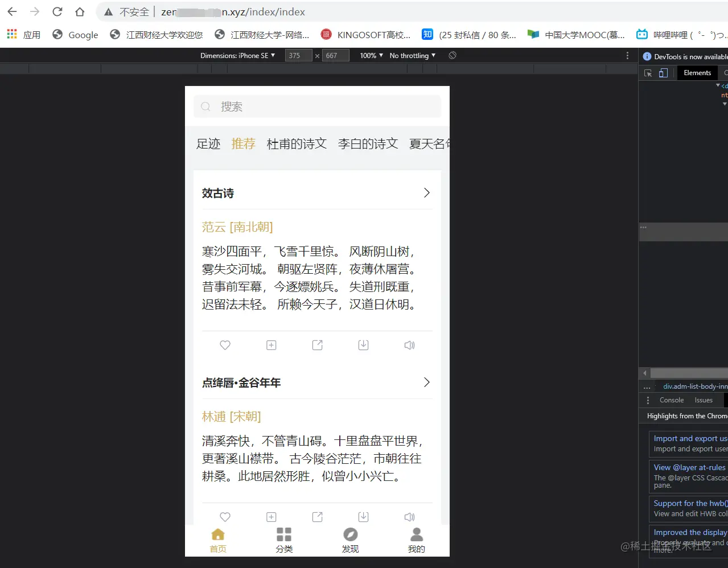Screen dimensions: 728x568
Task: Reload the current page
Action: [57, 11]
